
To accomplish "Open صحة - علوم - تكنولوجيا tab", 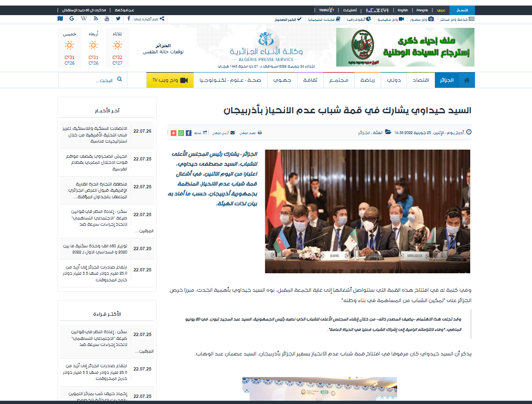I will click(x=230, y=80).
